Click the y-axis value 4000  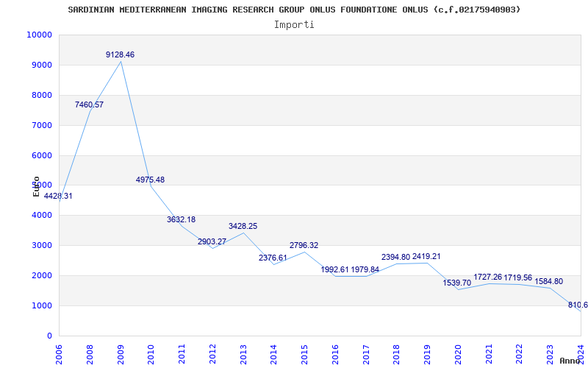(x=41, y=215)
